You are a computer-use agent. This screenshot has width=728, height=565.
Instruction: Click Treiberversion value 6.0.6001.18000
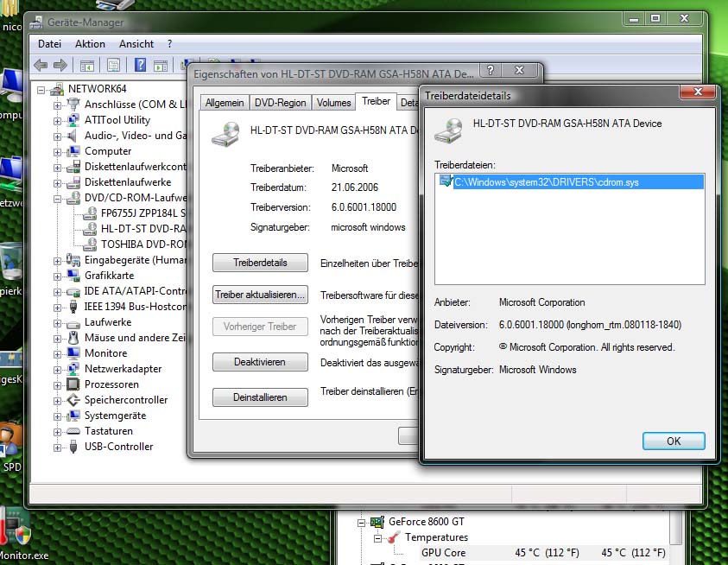(x=364, y=207)
